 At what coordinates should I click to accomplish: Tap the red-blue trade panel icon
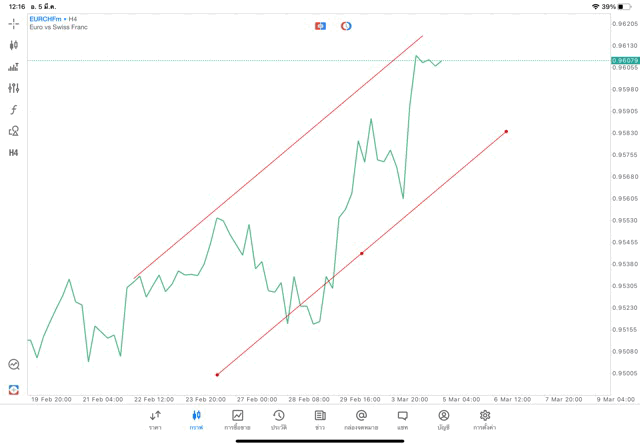[320, 25]
